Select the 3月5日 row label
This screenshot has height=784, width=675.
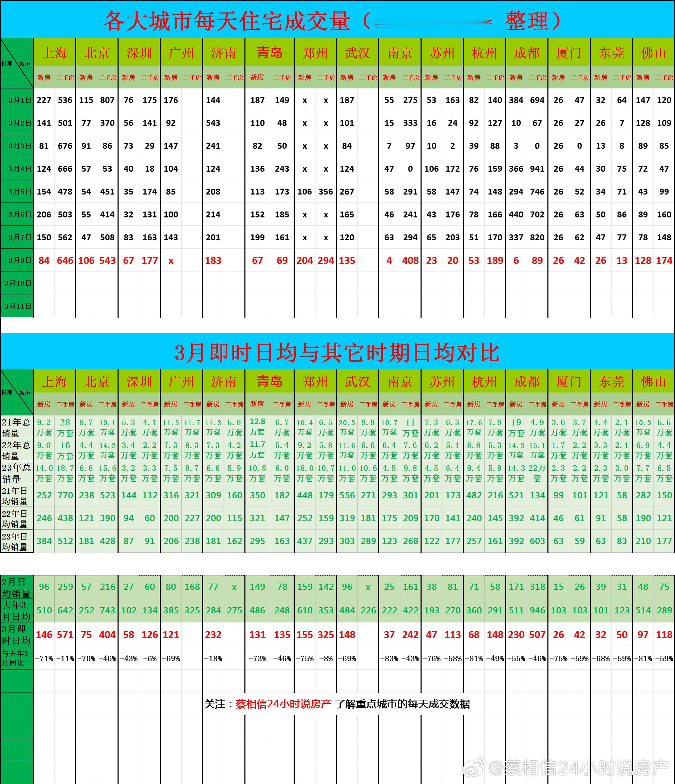[x=17, y=191]
